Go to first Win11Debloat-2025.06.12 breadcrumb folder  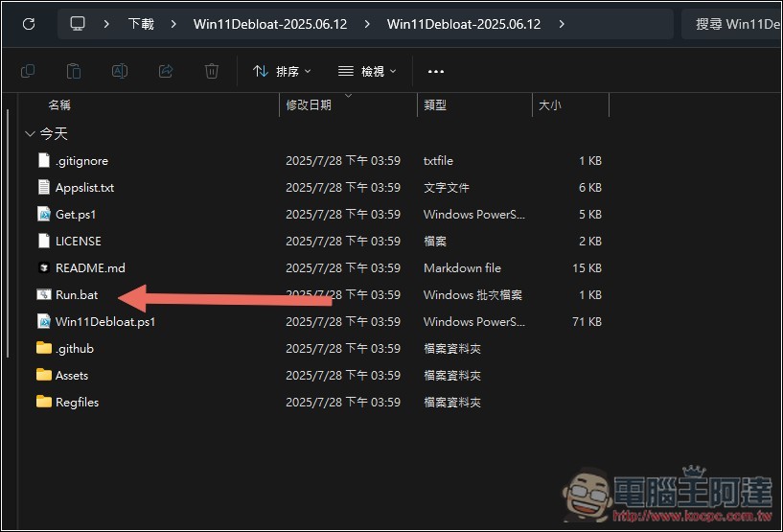pos(270,24)
